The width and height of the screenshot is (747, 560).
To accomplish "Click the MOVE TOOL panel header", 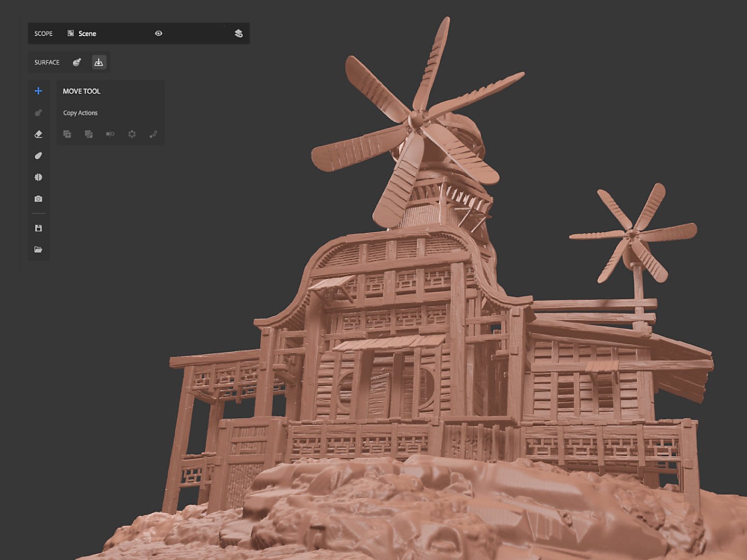I will pos(81,91).
